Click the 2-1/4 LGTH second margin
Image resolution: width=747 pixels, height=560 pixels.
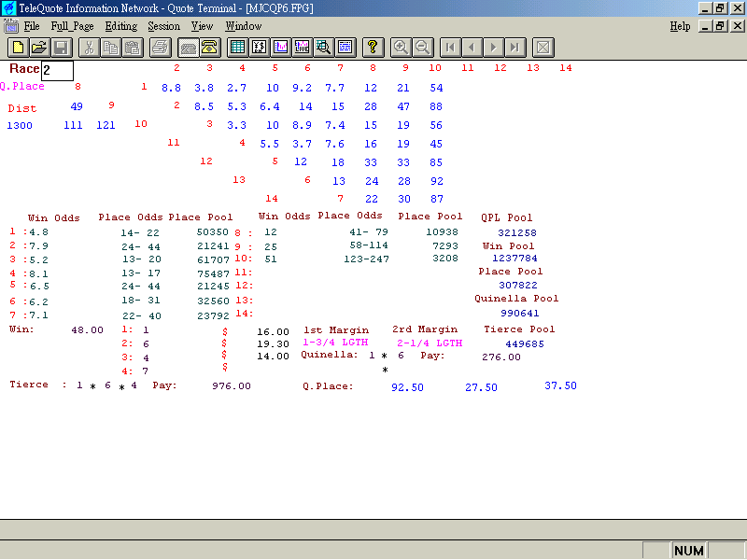point(430,343)
